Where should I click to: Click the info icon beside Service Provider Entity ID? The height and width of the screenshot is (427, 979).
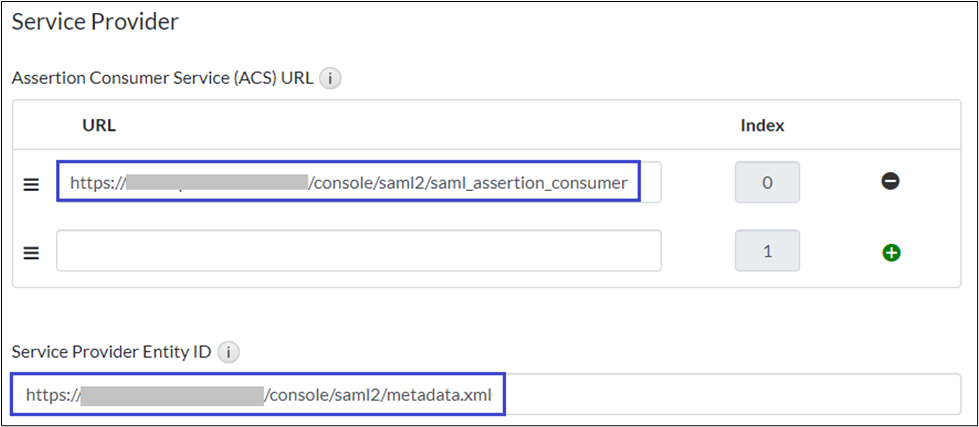228,352
